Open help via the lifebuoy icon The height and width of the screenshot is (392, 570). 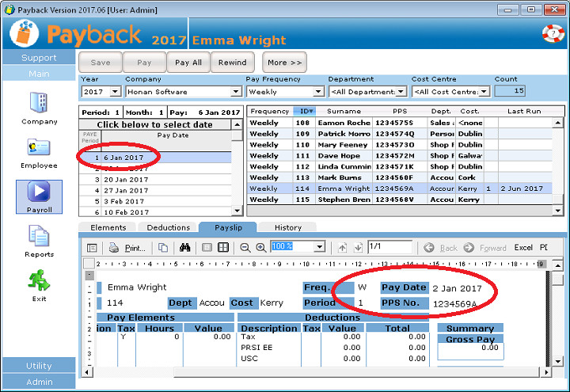552,34
